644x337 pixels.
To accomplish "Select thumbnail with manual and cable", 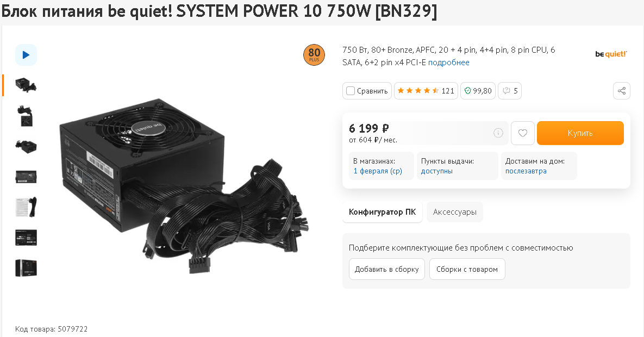I will (x=26, y=207).
